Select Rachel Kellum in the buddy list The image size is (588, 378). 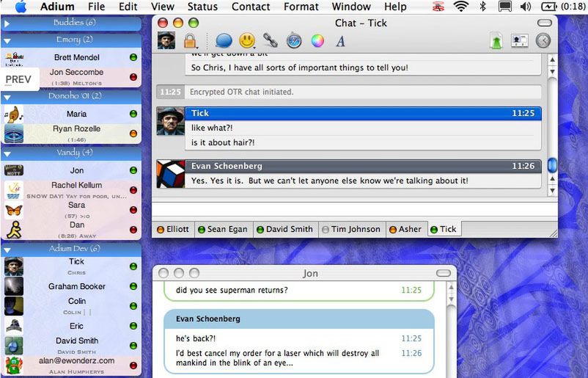(71, 190)
